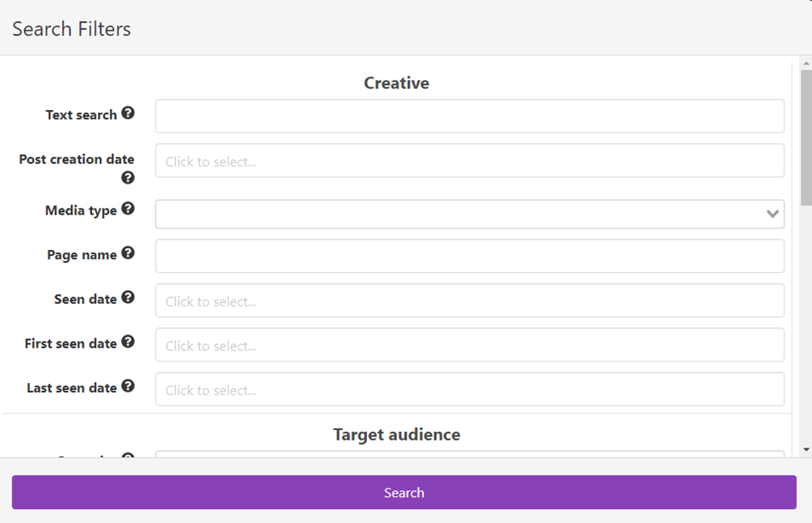The image size is (812, 523).
Task: Click the Page name label
Action: [82, 255]
